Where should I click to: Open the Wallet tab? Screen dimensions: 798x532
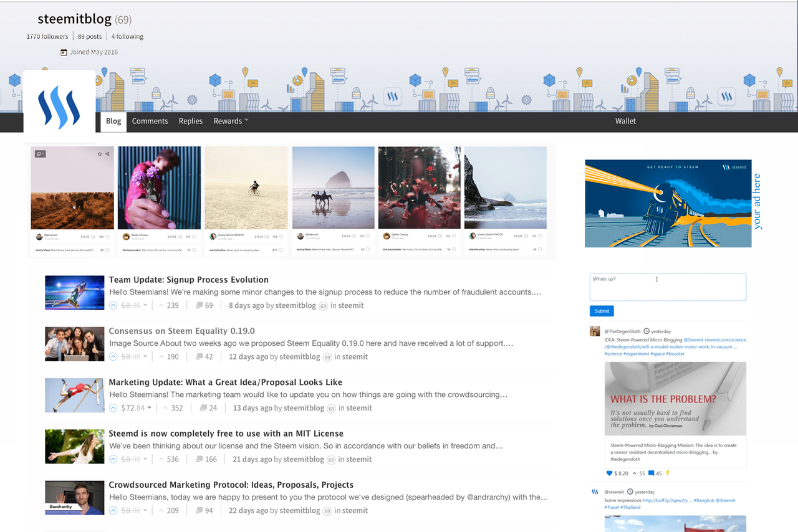[x=625, y=121]
